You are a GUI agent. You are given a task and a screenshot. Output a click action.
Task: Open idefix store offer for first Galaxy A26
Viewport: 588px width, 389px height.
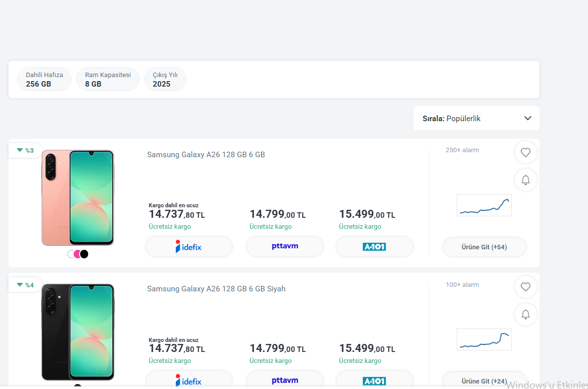coord(189,247)
